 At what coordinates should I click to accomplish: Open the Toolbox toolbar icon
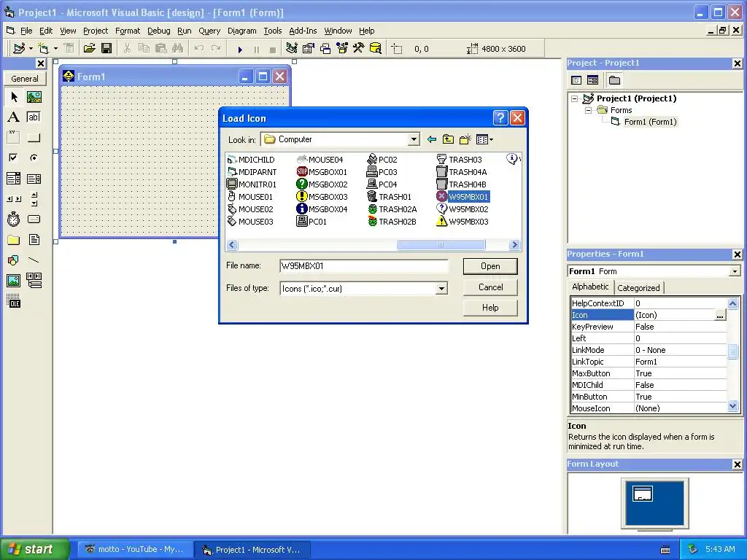coord(359,49)
